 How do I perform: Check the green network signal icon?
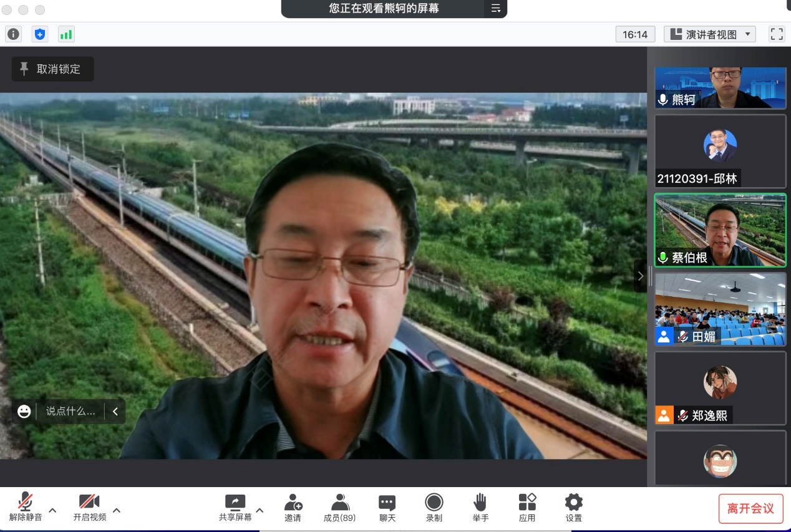pos(66,34)
